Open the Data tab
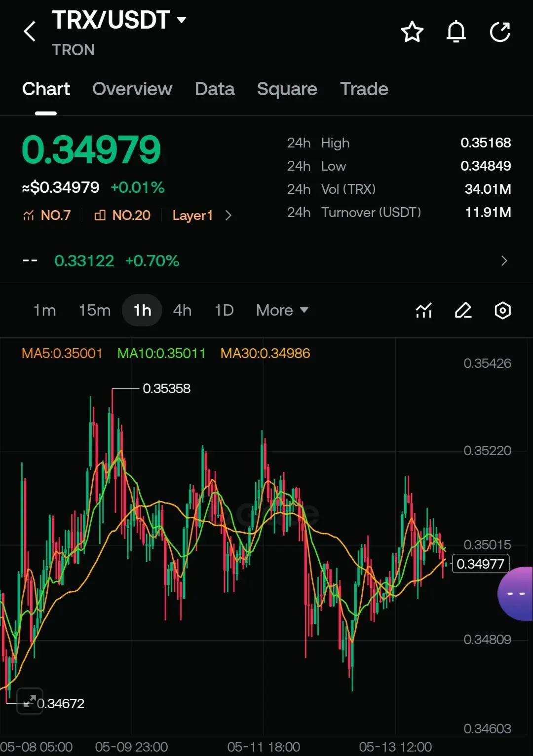The width and height of the screenshot is (533, 756). pyautogui.click(x=215, y=89)
